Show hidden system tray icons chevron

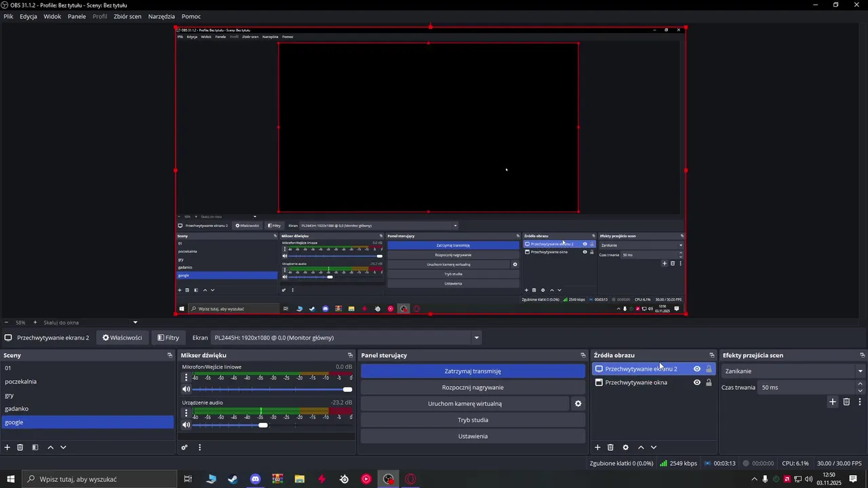pyautogui.click(x=754, y=479)
